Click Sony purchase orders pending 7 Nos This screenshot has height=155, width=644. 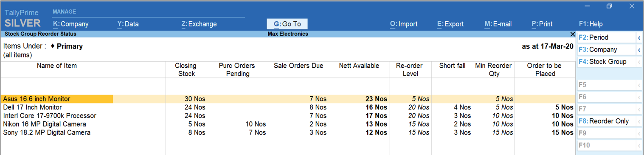[x=257, y=133]
